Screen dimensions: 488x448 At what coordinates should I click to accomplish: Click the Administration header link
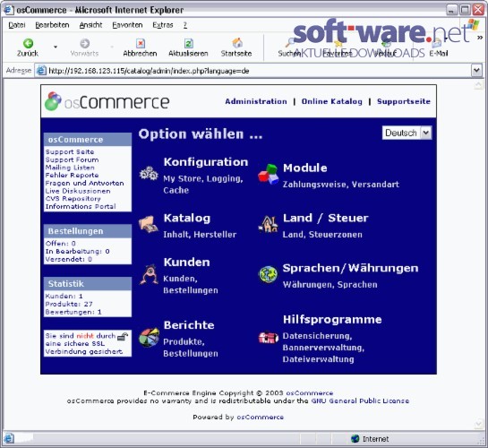[256, 101]
